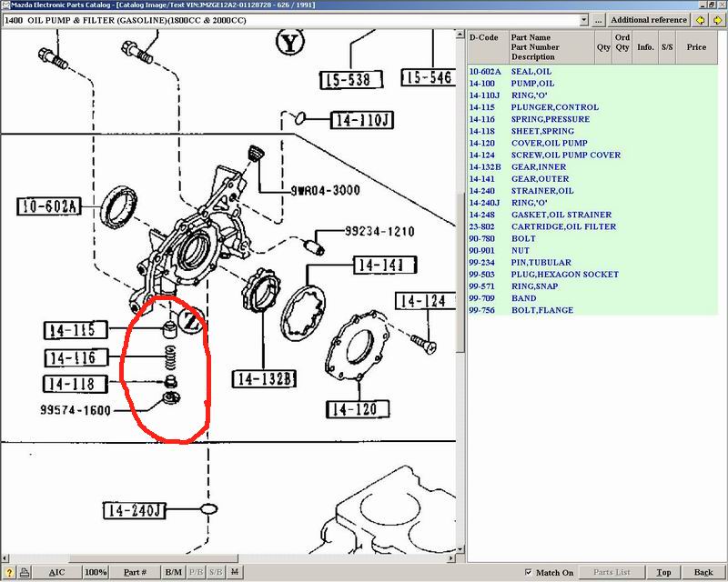The width and height of the screenshot is (728, 582).
Task: Select SHEET,SPRING row 14-118
Action: tap(593, 131)
